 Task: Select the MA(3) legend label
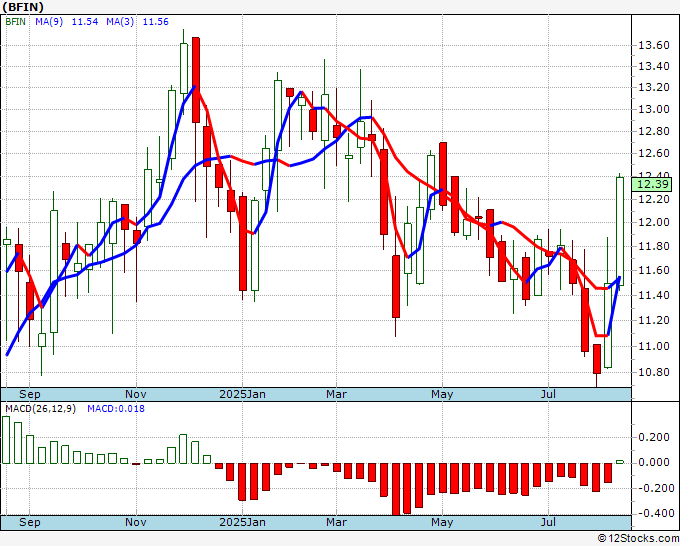coord(120,22)
